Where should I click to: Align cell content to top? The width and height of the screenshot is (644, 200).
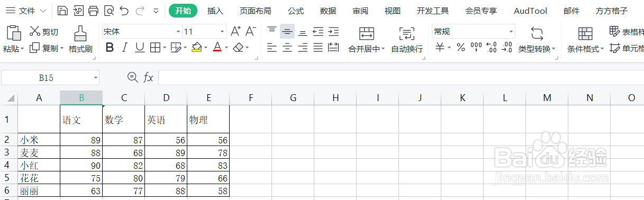click(272, 32)
